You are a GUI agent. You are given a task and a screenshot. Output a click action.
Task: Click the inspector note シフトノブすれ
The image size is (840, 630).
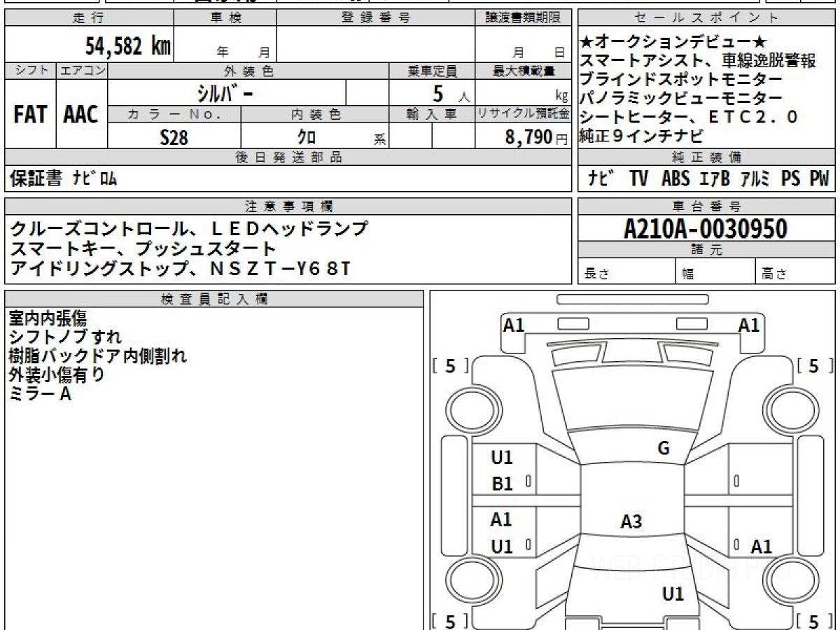[64, 337]
